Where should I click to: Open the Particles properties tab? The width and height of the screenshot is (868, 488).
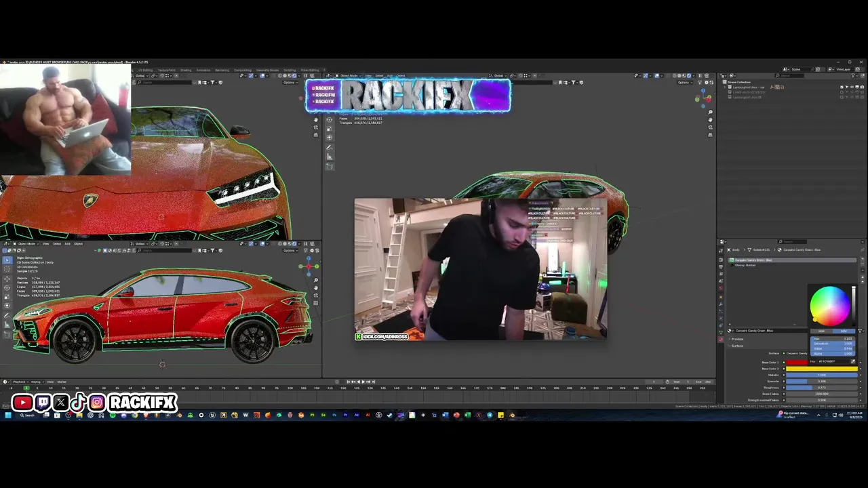721,311
